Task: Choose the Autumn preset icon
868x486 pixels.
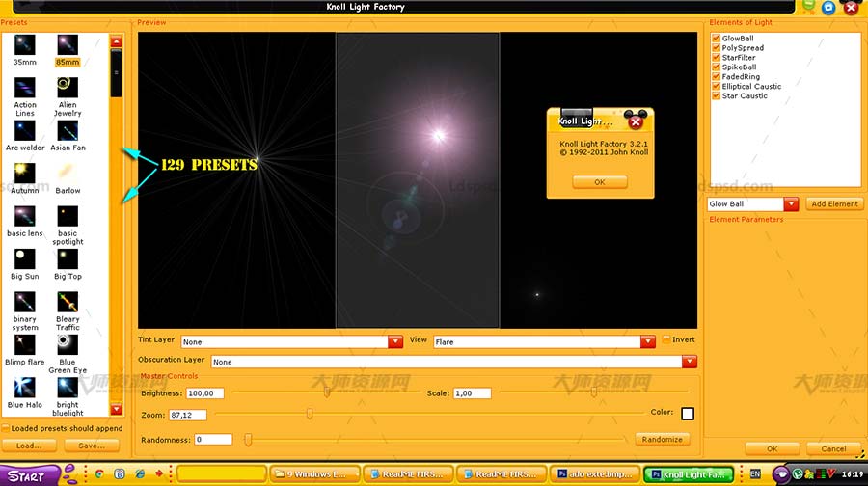Action: coord(25,174)
